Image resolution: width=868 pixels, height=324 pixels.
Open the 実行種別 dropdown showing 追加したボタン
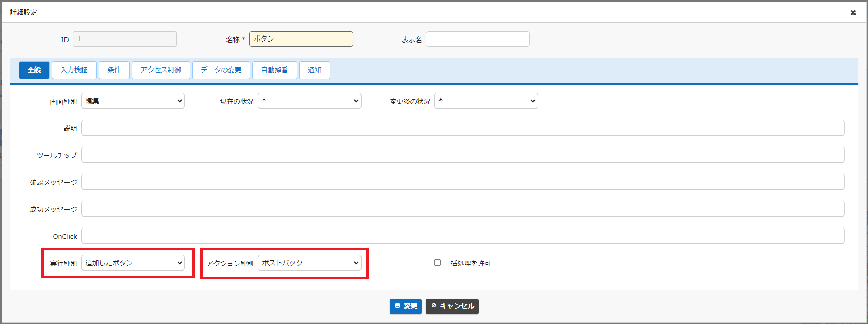click(133, 263)
